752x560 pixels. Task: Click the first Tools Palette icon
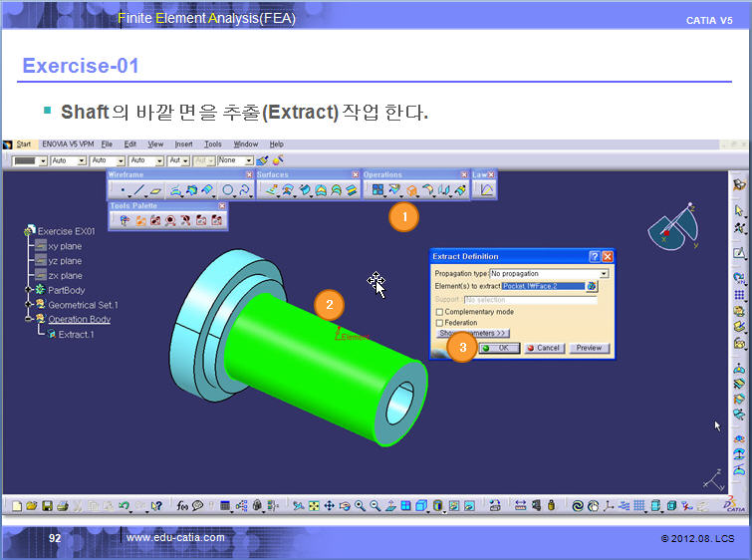125,220
